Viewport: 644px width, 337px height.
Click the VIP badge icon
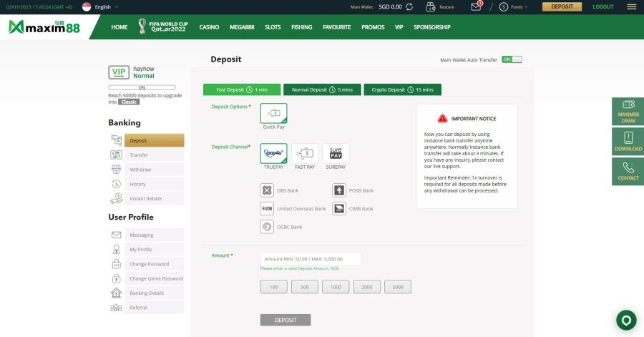[119, 72]
